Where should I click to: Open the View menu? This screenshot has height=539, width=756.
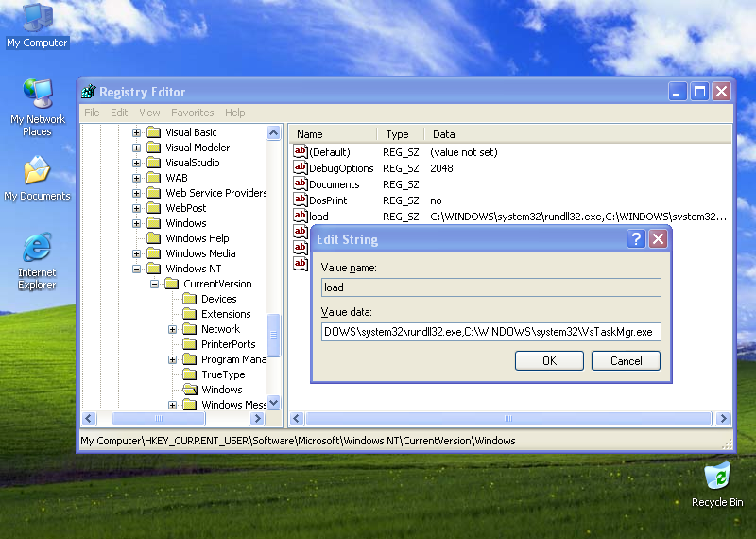tap(149, 113)
